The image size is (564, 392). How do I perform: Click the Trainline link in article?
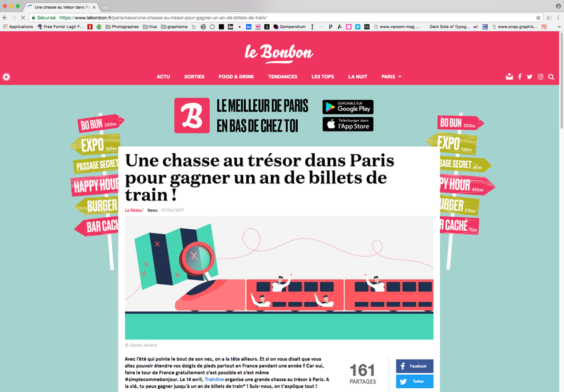[214, 379]
